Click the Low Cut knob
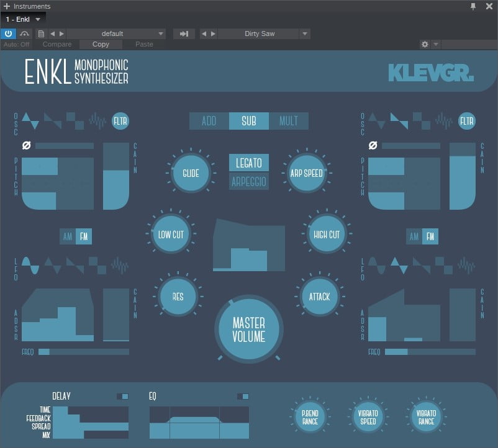 pos(171,234)
